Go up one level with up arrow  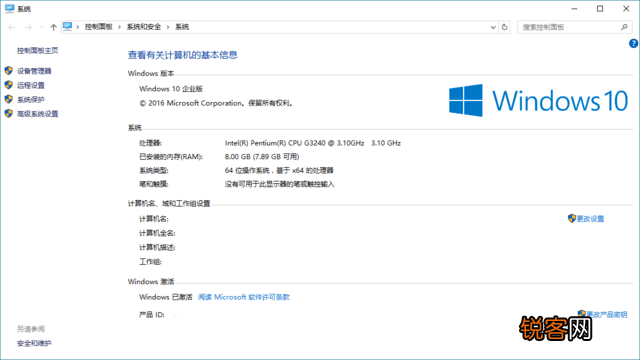tap(53, 27)
